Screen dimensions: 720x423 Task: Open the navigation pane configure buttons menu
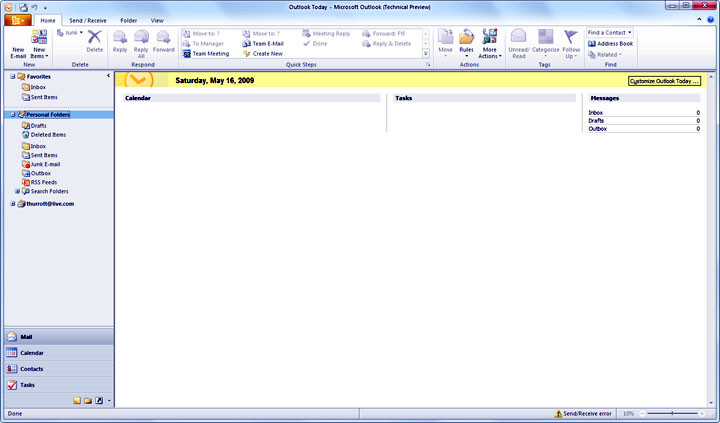tap(109, 401)
